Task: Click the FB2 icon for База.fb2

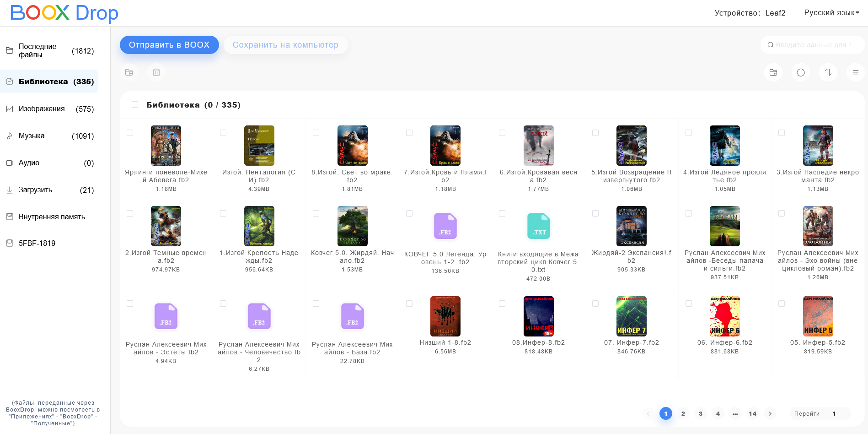Action: pyautogui.click(x=352, y=316)
